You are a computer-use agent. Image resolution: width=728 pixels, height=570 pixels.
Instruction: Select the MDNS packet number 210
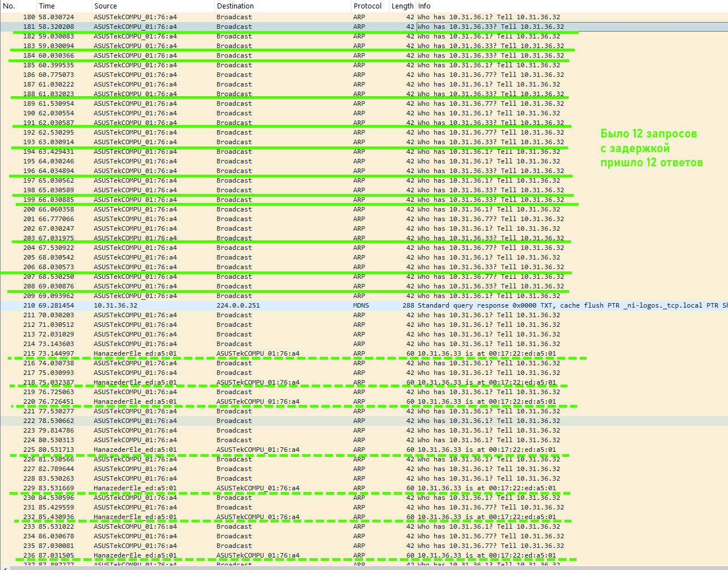tap(226, 305)
